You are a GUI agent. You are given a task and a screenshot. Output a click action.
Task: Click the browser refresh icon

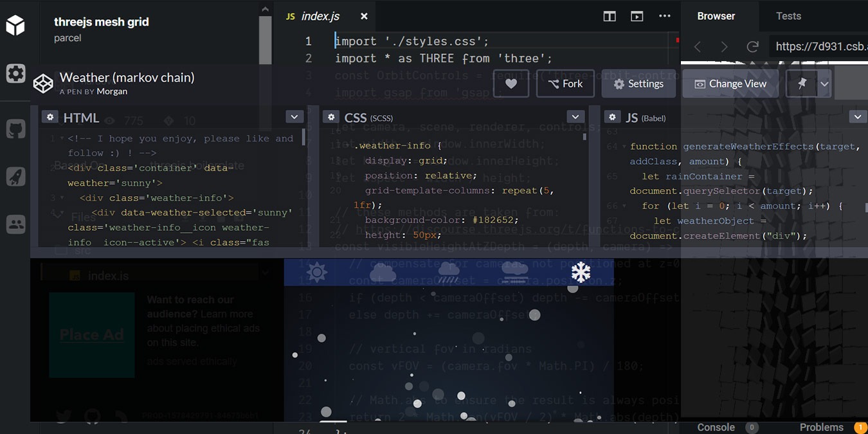pos(752,46)
